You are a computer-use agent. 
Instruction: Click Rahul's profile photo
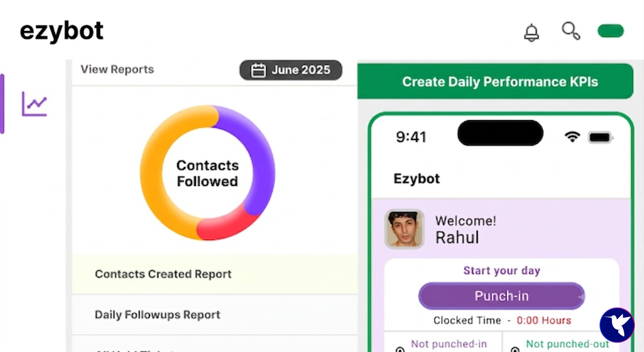pyautogui.click(x=404, y=229)
